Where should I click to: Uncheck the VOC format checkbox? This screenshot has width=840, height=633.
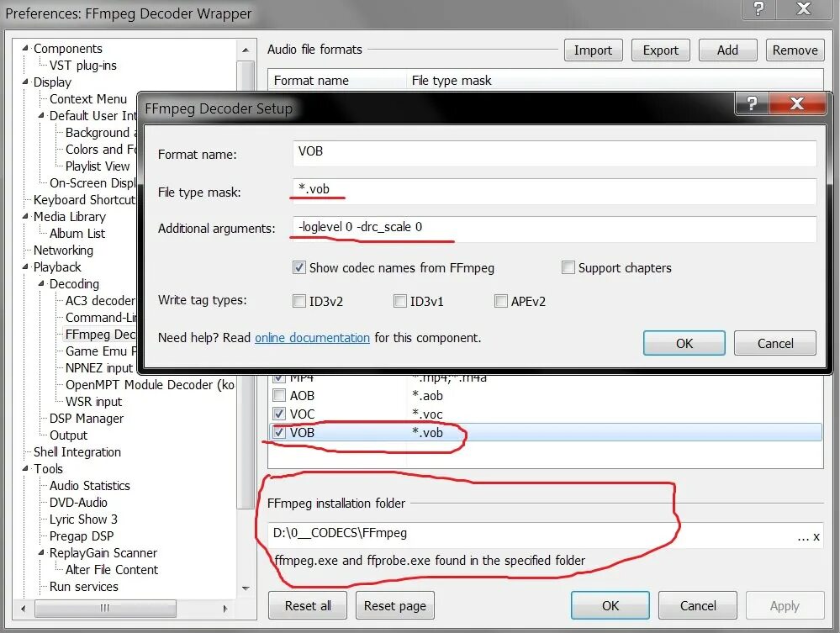tap(279, 414)
